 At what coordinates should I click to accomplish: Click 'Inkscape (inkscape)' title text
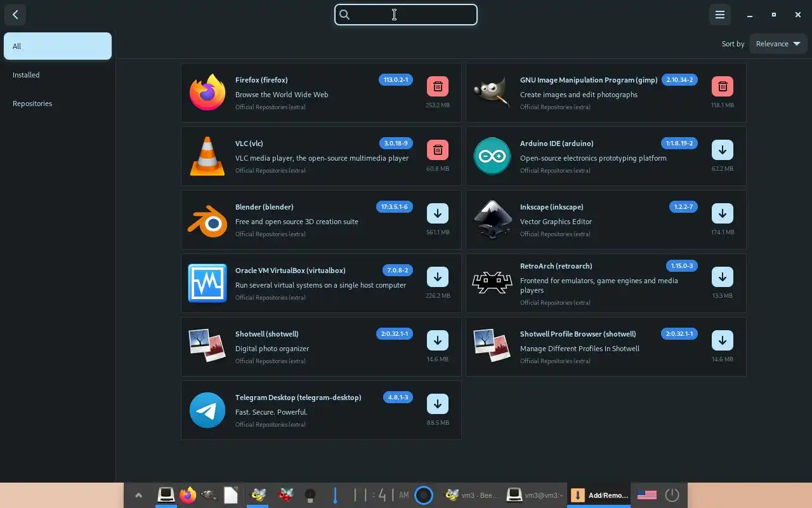552,207
